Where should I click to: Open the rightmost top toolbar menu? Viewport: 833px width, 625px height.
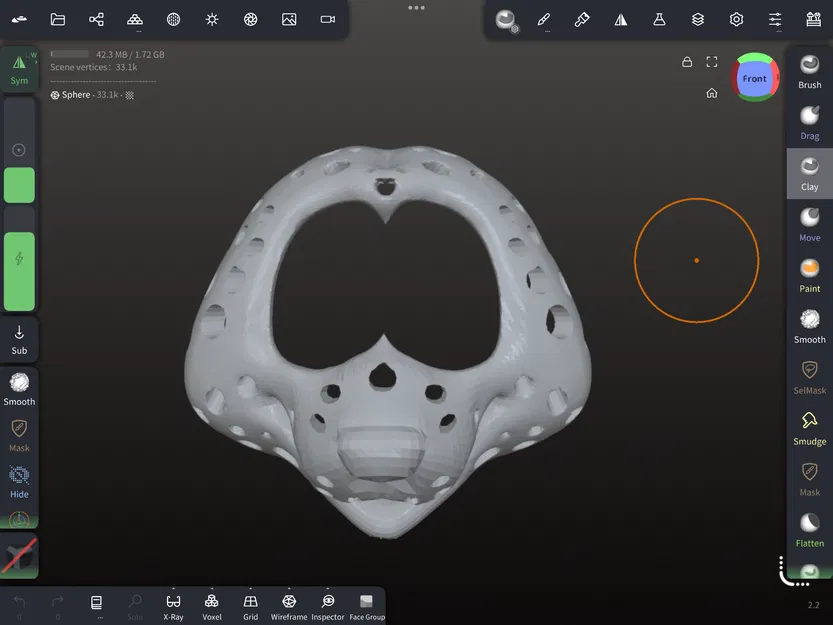coord(814,20)
